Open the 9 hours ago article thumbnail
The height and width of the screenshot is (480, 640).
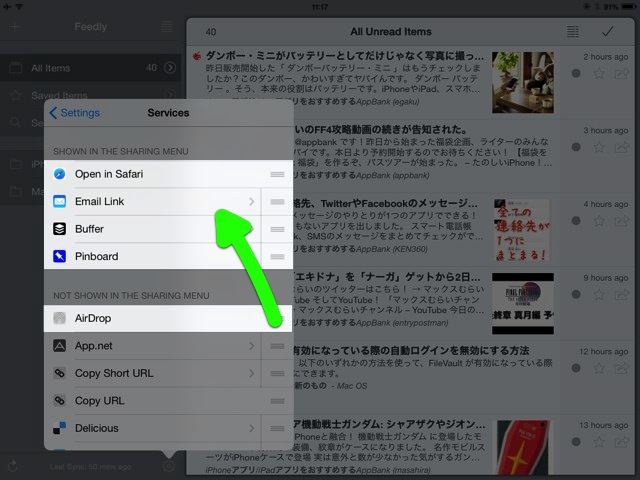(523, 304)
